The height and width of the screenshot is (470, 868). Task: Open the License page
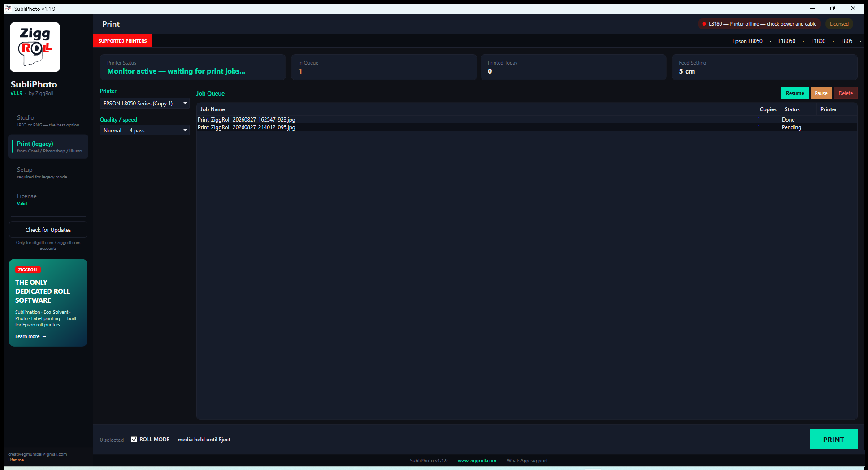48,199
